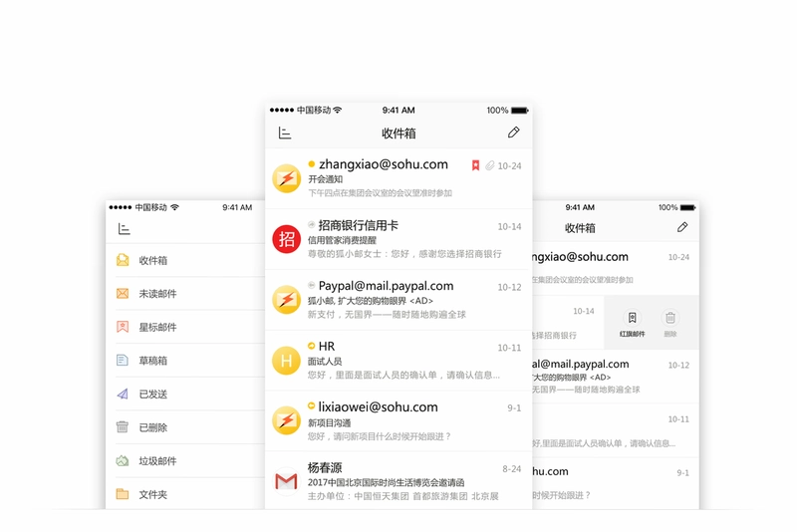Click the 已删除 trash bin icon

coord(123,426)
